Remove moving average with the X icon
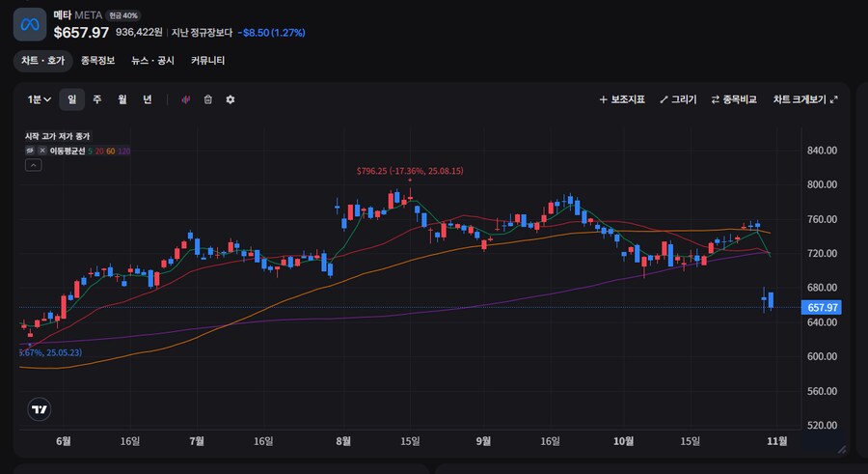 pyautogui.click(x=42, y=151)
